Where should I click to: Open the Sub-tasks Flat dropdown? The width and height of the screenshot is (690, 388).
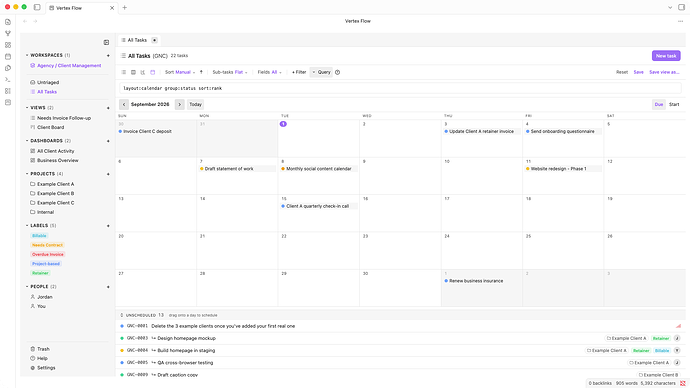pyautogui.click(x=230, y=72)
